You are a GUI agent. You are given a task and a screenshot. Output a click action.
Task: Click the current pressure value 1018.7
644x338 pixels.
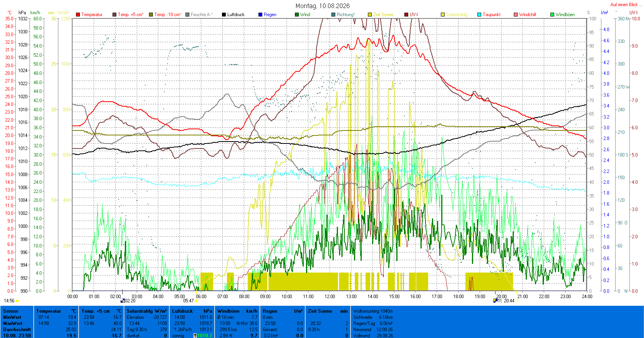click(x=205, y=336)
